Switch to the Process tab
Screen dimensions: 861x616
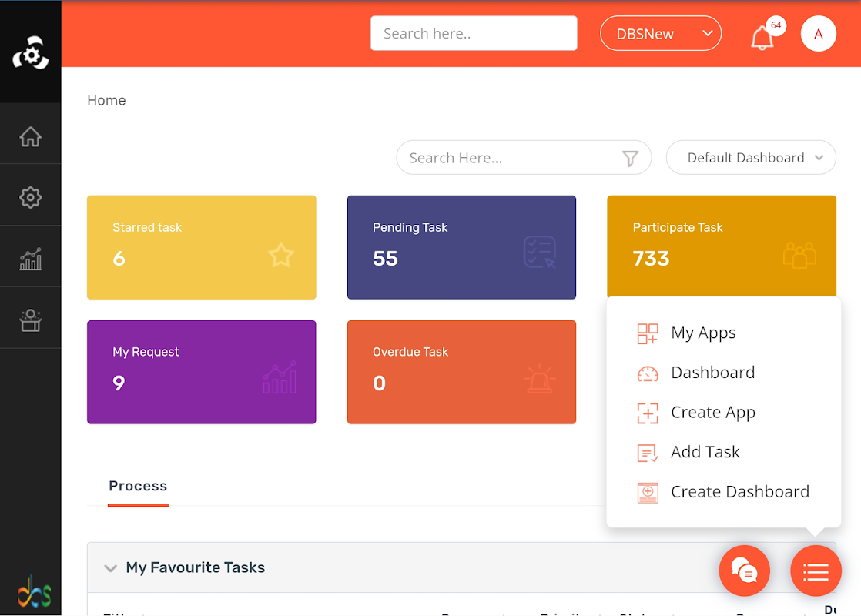138,487
